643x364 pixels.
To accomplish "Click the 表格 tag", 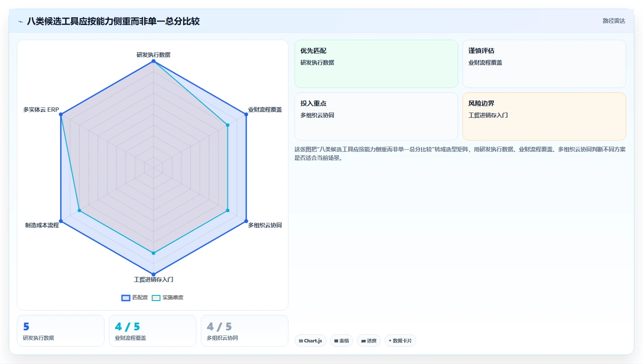I will click(x=342, y=341).
